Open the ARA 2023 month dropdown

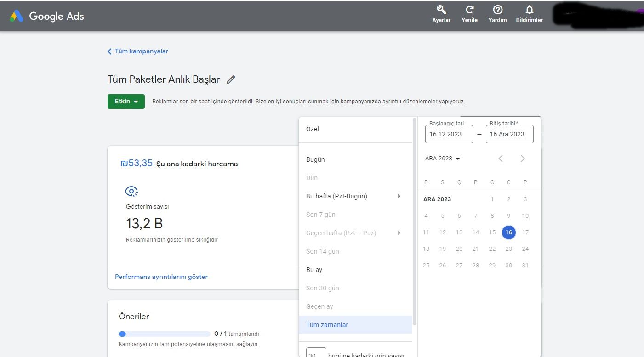[443, 159]
